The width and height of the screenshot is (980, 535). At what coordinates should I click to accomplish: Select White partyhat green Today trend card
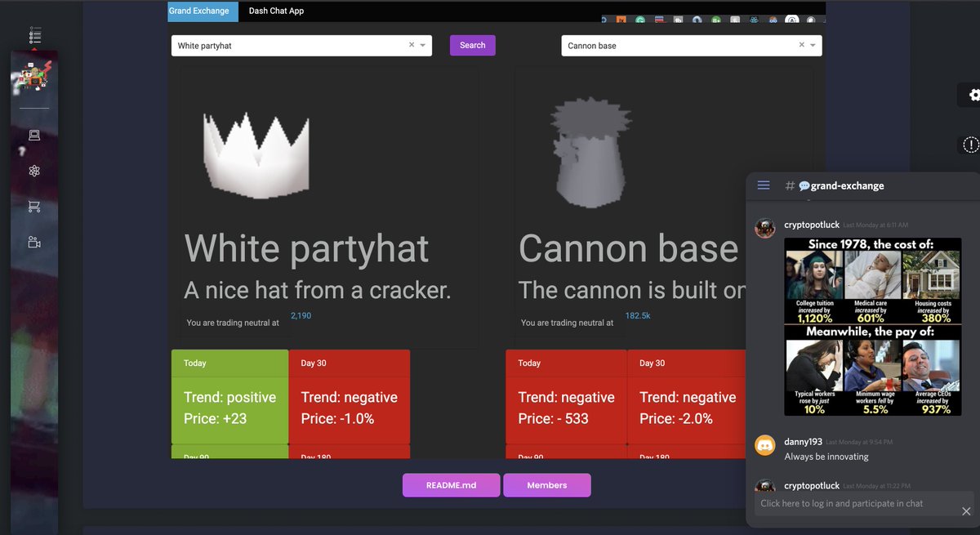tap(229, 397)
